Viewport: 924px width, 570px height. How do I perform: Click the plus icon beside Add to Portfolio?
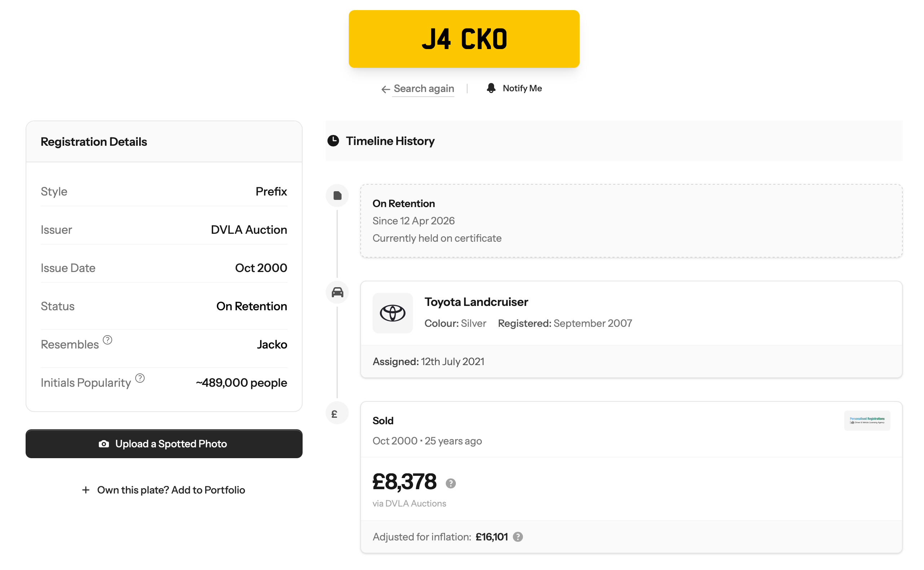pyautogui.click(x=85, y=490)
